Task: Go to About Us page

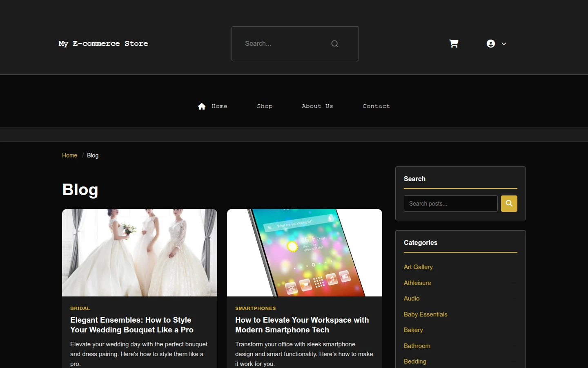Action: [317, 106]
